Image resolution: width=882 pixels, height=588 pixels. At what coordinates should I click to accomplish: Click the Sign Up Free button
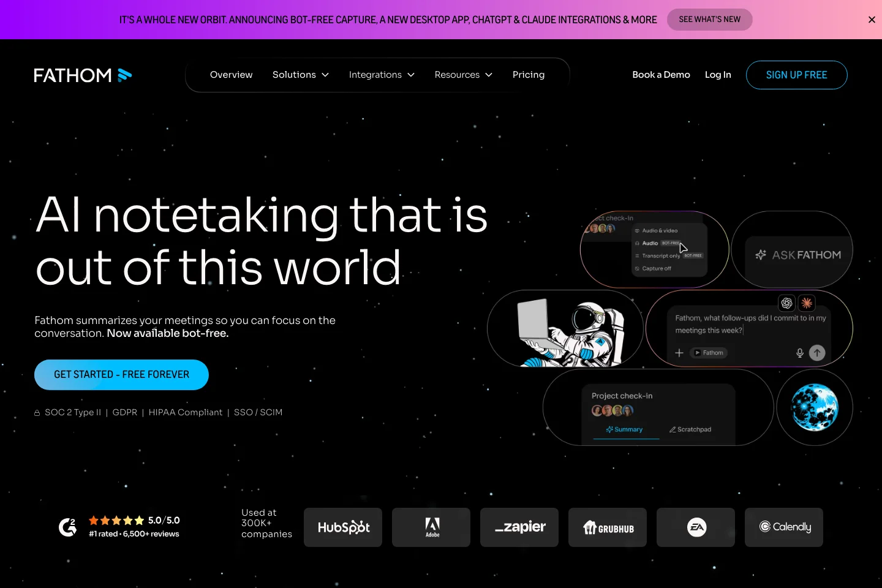[797, 75]
